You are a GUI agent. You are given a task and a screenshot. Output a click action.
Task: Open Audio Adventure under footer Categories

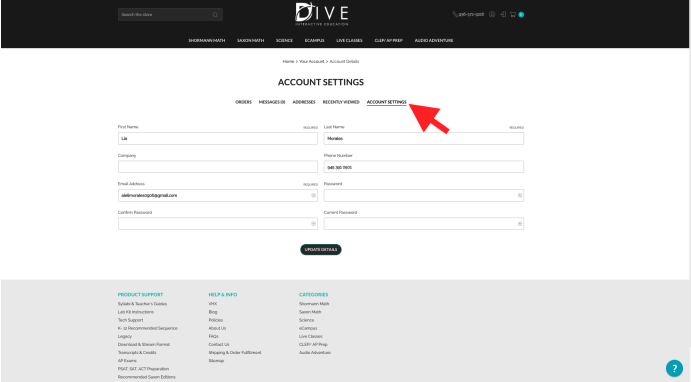click(315, 352)
